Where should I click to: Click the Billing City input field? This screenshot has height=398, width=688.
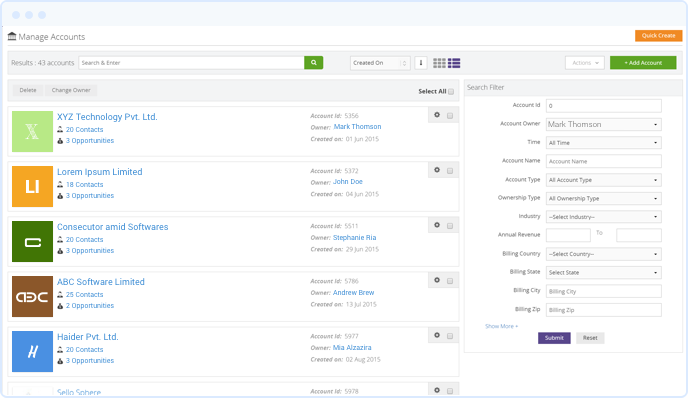click(603, 291)
